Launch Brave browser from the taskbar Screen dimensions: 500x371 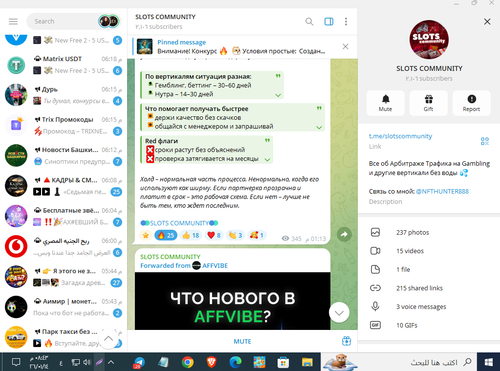(x=211, y=362)
